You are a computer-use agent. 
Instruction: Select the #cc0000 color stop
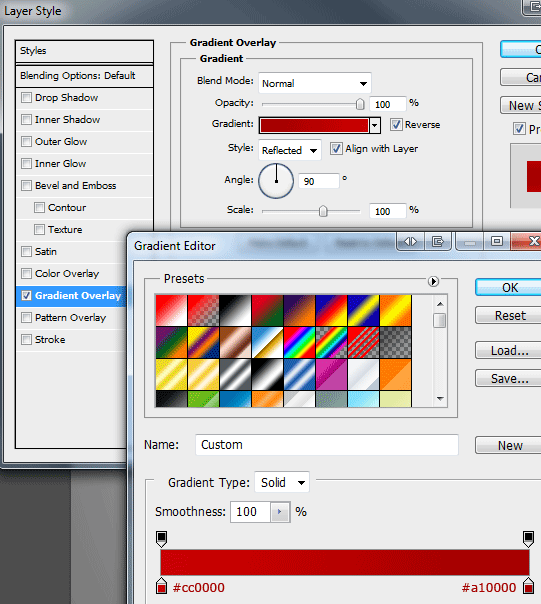click(x=161, y=586)
